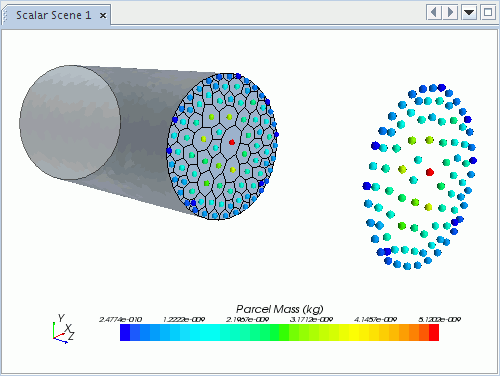This screenshot has width=500, height=376.
Task: Click the tab drag handle grip
Action: tap(5, 15)
